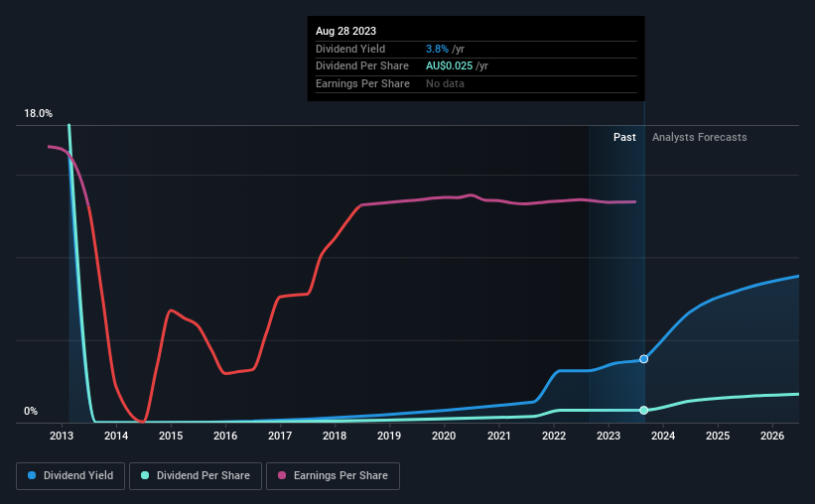Click the Dividend Yield row label in tooltip
The image size is (815, 504).
click(350, 49)
